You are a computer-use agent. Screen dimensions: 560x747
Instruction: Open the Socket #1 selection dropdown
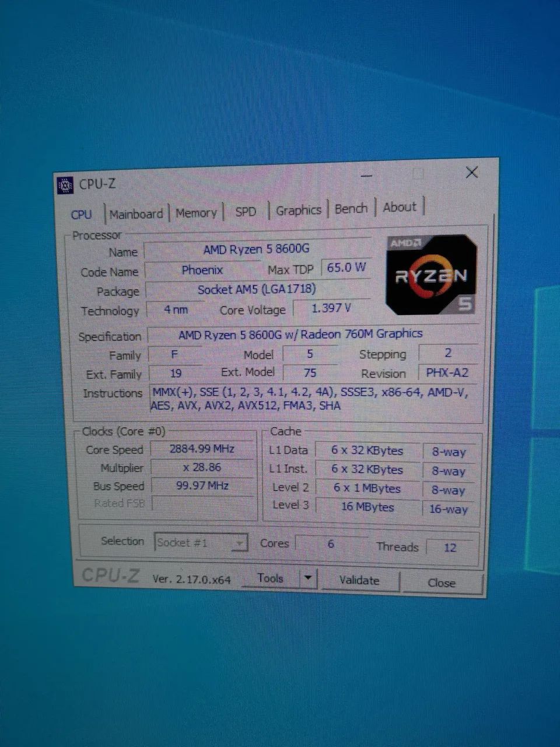coord(201,543)
